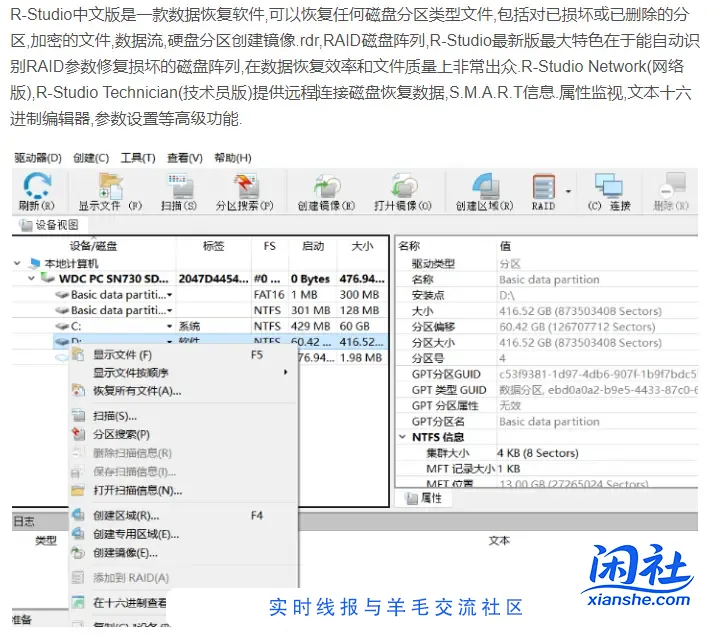Click the RAID toolbar icon
715x636 pixels.
click(x=543, y=187)
